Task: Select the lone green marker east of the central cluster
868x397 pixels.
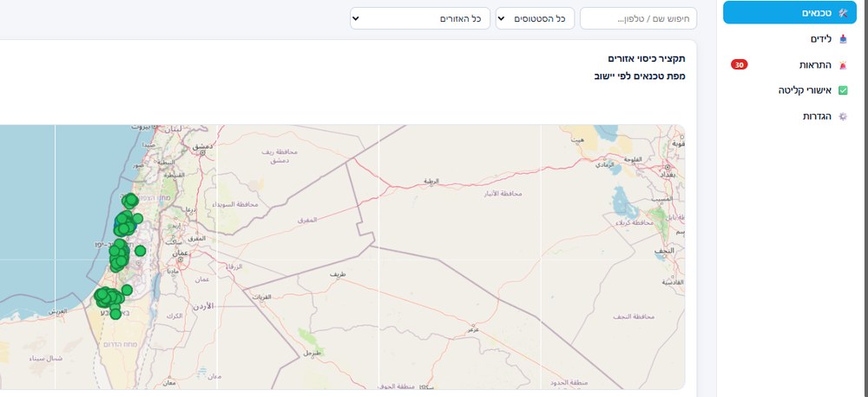Action: [140, 251]
